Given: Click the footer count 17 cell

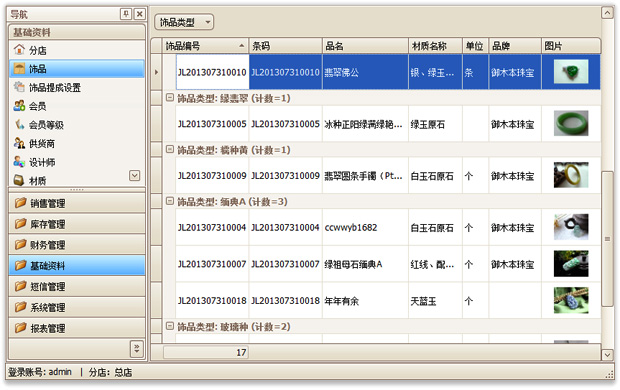Looking at the screenshot, I should [x=206, y=352].
